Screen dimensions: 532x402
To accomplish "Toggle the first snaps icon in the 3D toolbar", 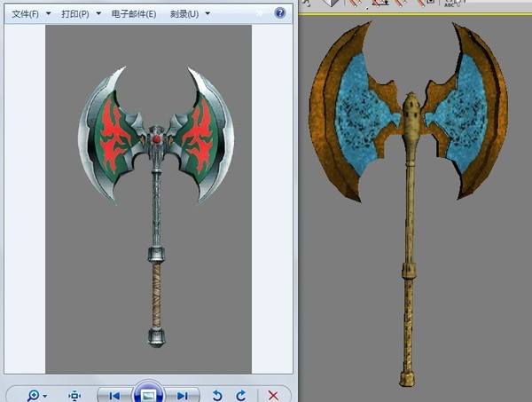I will pos(355,3).
